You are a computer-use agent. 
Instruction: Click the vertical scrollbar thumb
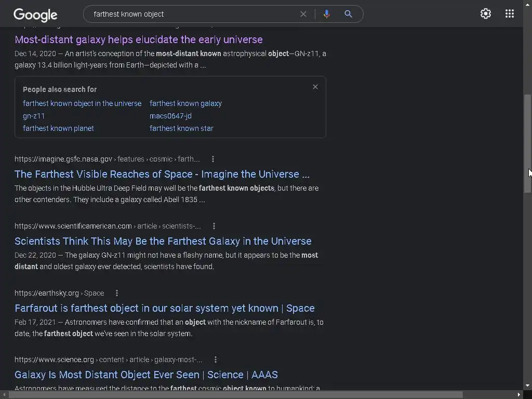pyautogui.click(x=527, y=143)
